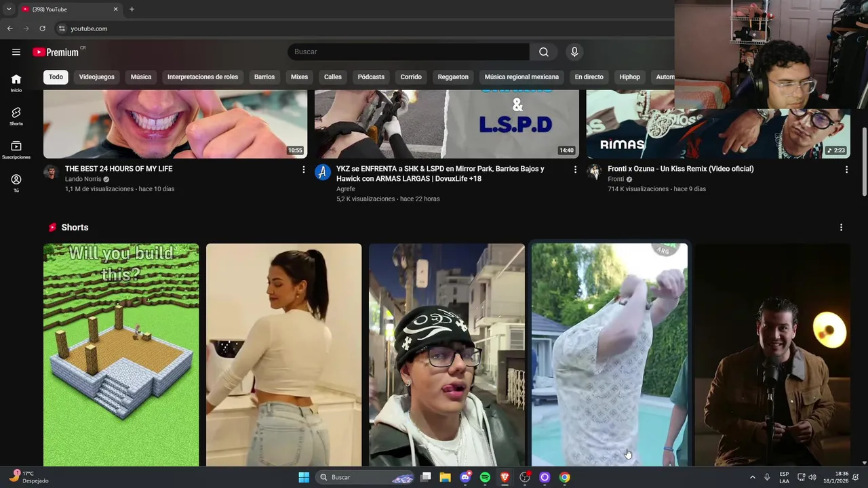This screenshot has height=488, width=868.
Task: Open a new browser tab
Action: tap(132, 9)
